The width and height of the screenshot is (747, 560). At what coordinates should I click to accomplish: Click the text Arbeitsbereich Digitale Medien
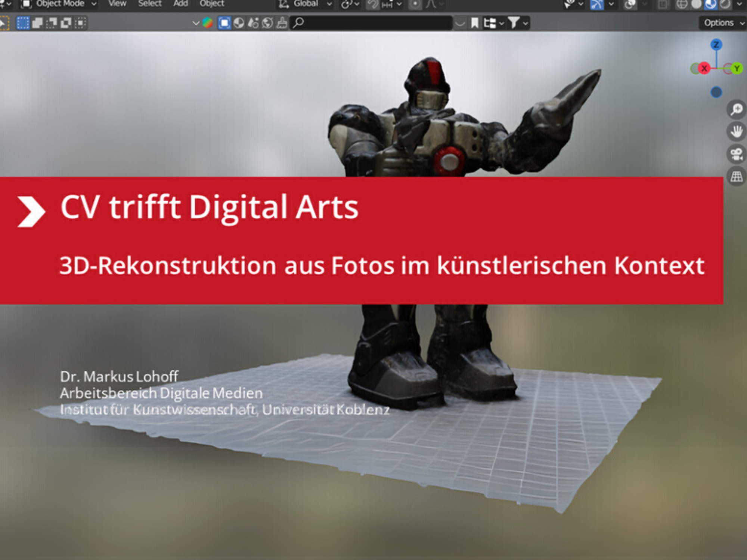click(x=161, y=393)
